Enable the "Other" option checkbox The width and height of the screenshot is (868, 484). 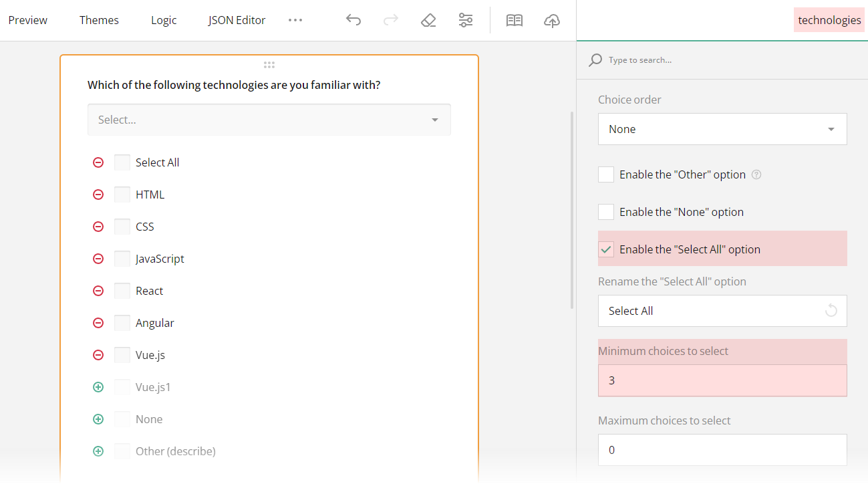pos(606,174)
